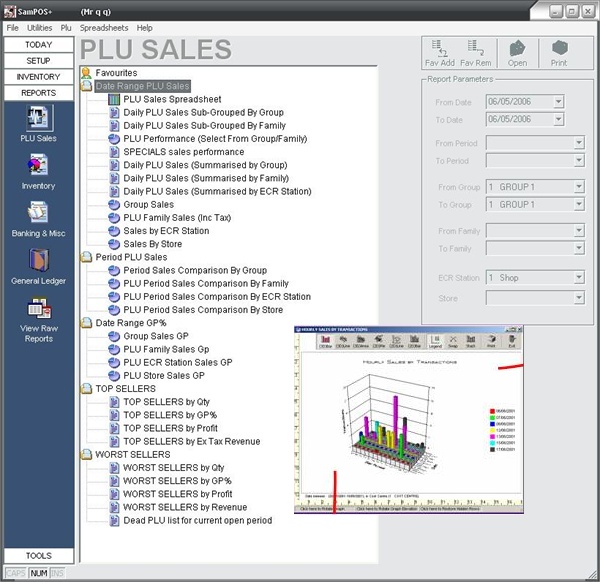The height and width of the screenshot is (582, 600).
Task: Select PLU Period Sales Comparison By Store
Action: 203,310
